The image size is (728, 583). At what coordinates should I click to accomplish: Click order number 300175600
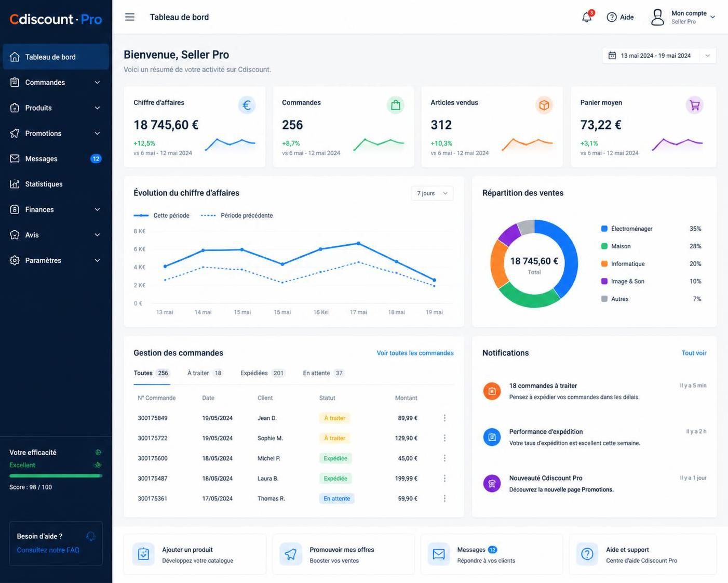(153, 458)
